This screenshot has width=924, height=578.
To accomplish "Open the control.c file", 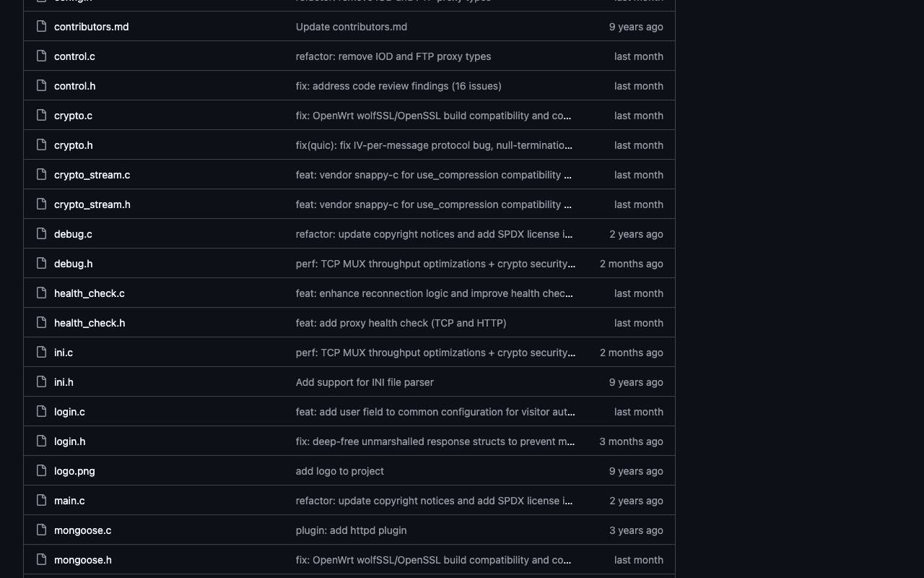I will point(74,56).
